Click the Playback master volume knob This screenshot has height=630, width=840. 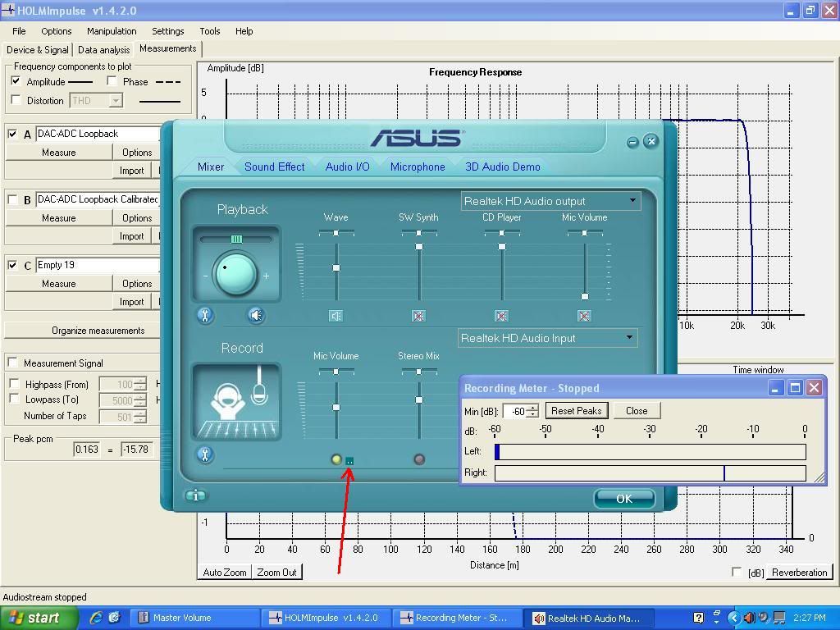tap(235, 274)
